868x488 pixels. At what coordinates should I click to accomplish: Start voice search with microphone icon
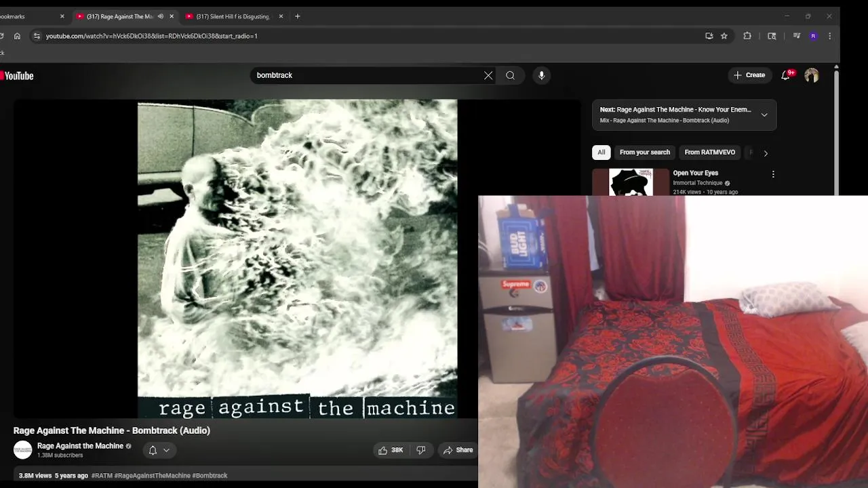click(x=541, y=75)
